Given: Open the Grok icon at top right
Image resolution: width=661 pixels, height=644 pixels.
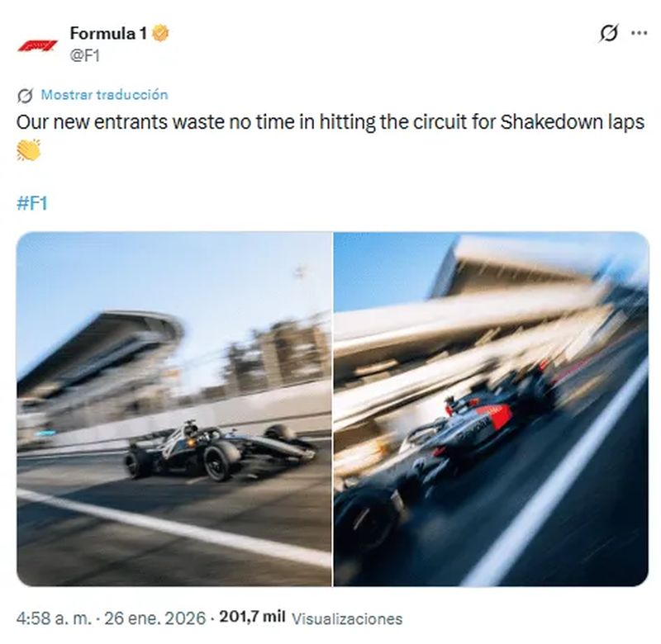Looking at the screenshot, I should click(x=609, y=33).
